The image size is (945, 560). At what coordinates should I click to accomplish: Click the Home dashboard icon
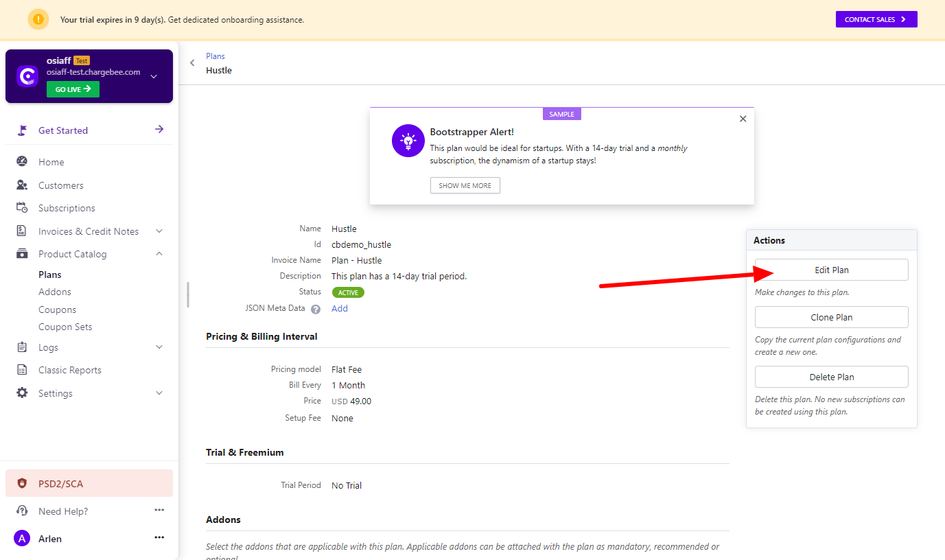pyautogui.click(x=22, y=162)
